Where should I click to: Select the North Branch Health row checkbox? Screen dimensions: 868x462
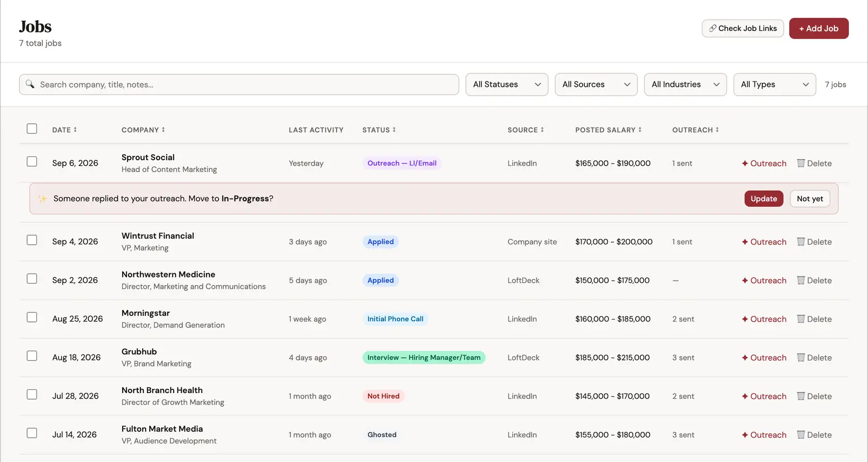click(x=32, y=394)
